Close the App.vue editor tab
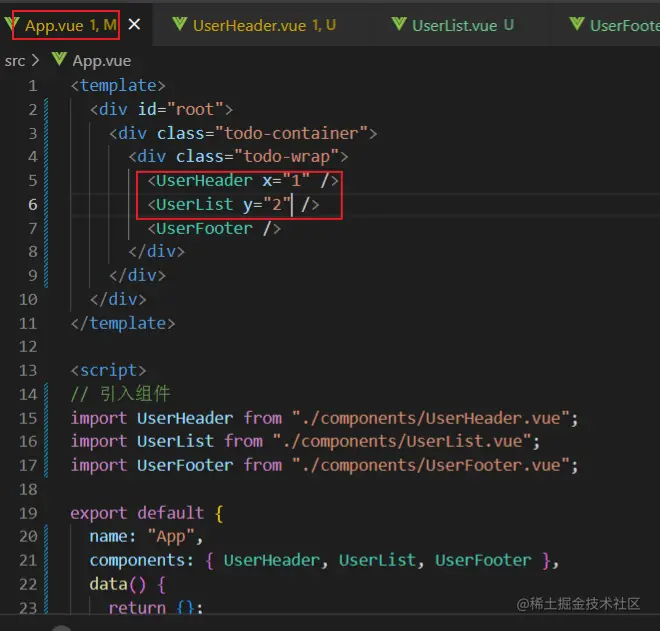This screenshot has height=631, width=660. tap(134, 24)
